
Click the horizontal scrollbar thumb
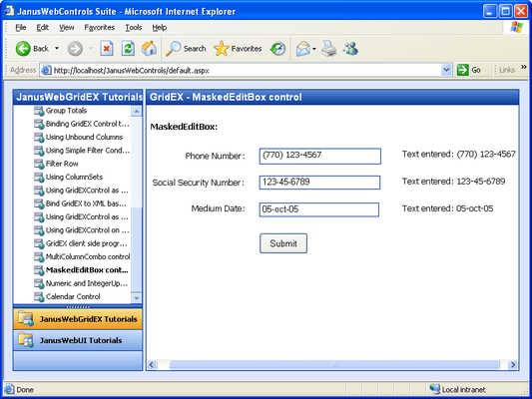pyautogui.click(x=334, y=365)
